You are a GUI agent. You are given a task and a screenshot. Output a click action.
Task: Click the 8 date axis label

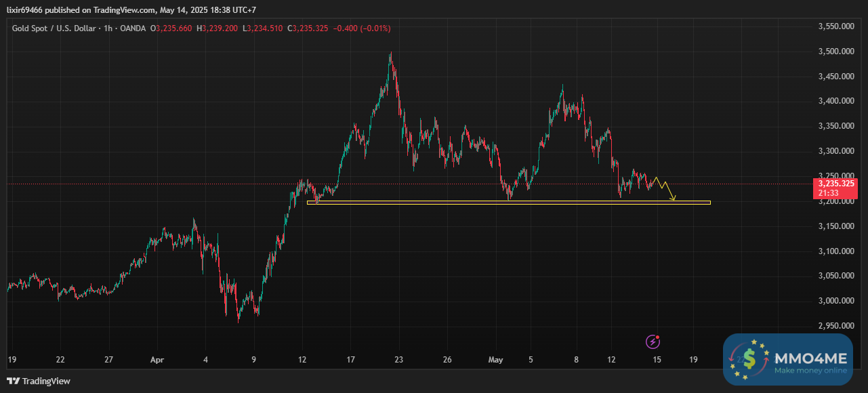[576, 360]
